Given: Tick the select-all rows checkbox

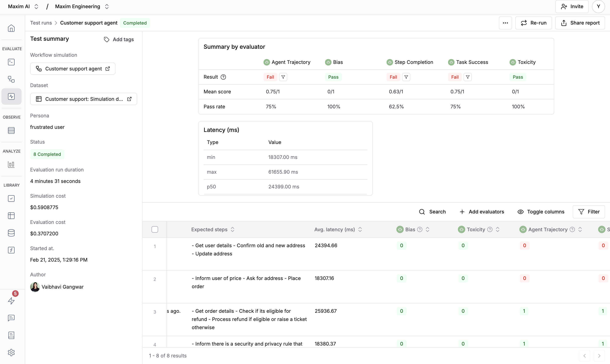Looking at the screenshot, I should point(155,230).
